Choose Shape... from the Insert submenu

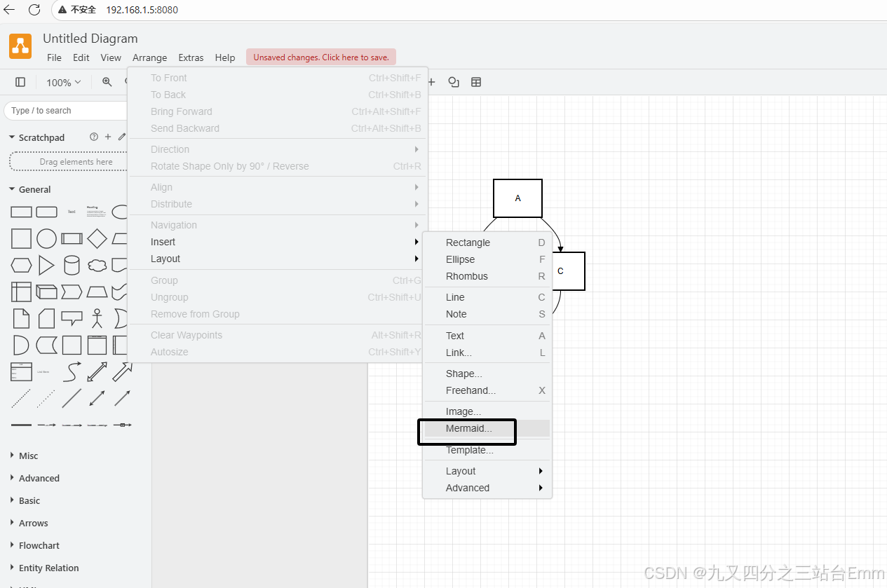click(x=487, y=374)
